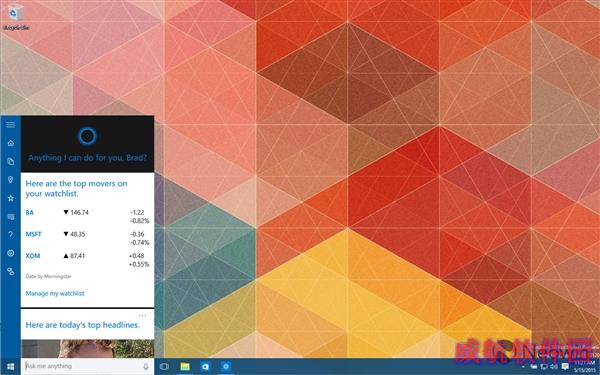Open Cortana help question mark icon
The height and width of the screenshot is (375, 600).
(x=11, y=234)
